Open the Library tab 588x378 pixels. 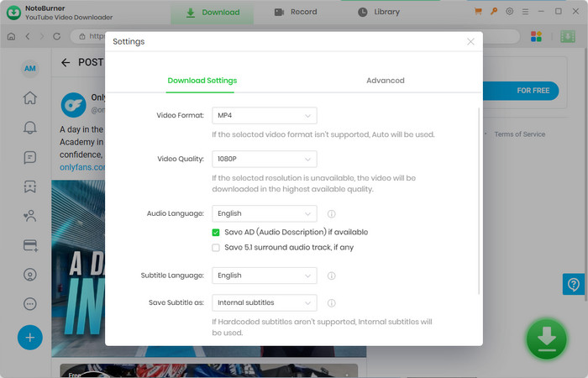[x=379, y=12]
